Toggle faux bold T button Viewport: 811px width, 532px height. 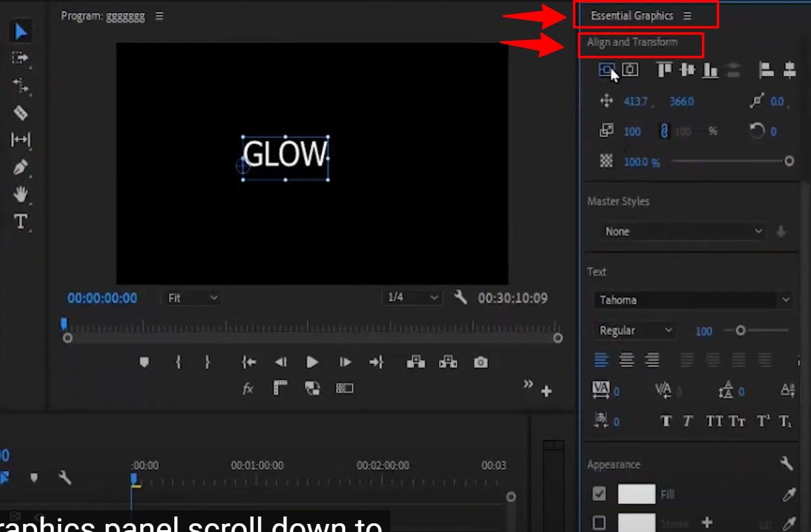pos(666,422)
